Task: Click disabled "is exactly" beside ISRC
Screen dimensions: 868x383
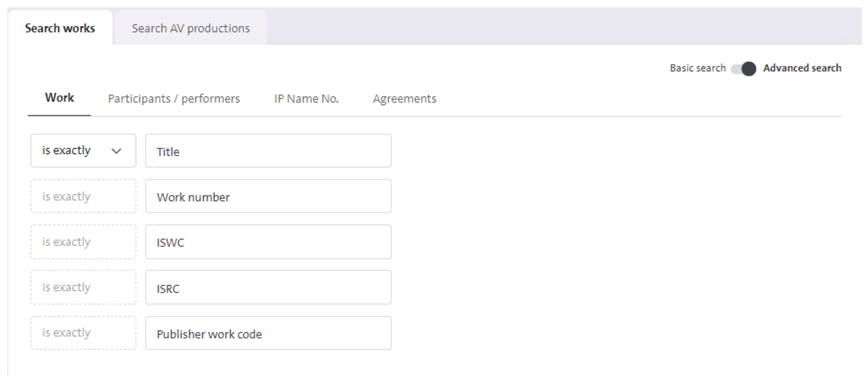Action: (x=83, y=287)
